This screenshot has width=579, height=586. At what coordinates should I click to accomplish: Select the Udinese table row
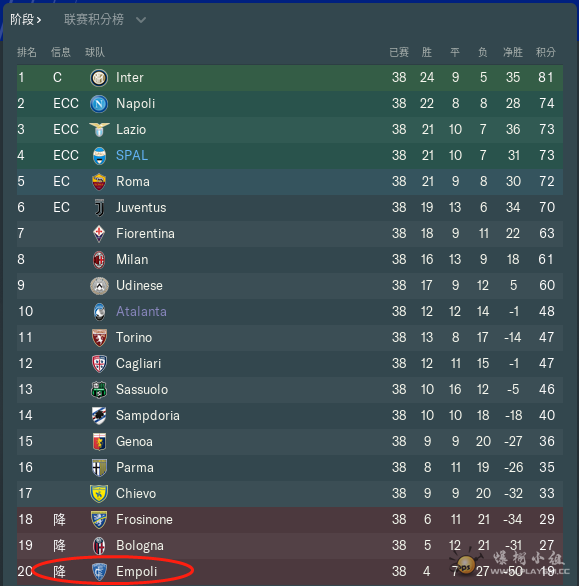pyautogui.click(x=290, y=286)
